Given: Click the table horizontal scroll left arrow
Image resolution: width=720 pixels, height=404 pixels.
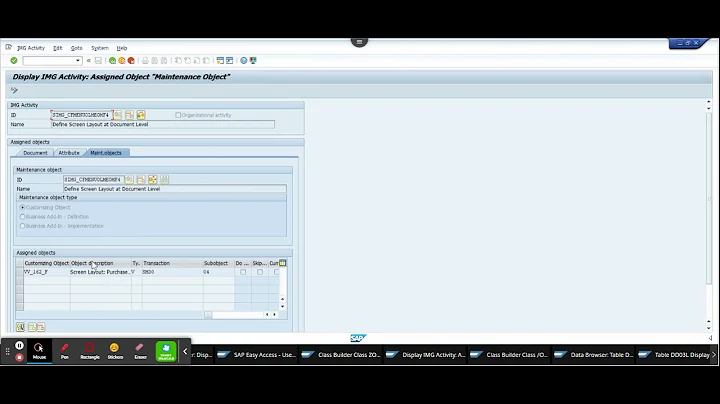Looking at the screenshot, I should [x=267, y=314].
